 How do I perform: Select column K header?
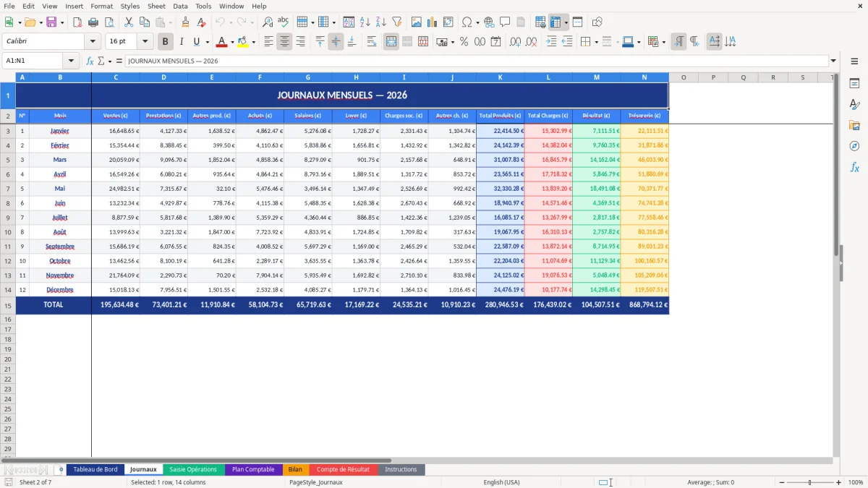500,77
